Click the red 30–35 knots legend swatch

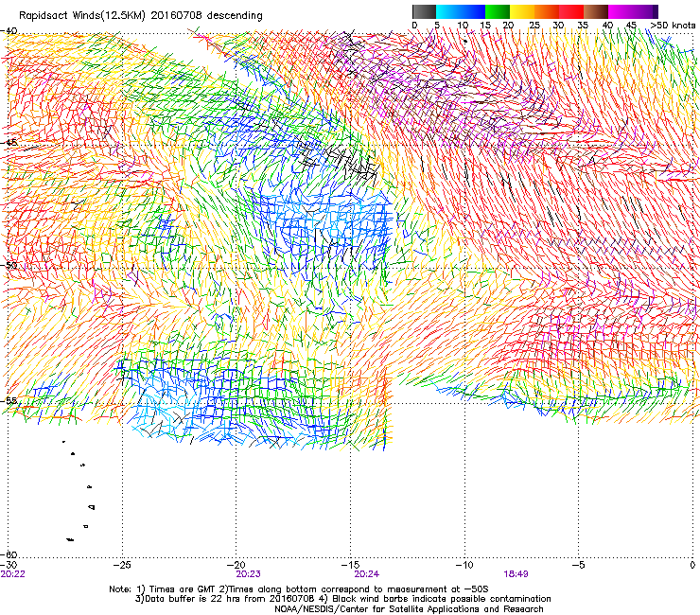(571, 11)
